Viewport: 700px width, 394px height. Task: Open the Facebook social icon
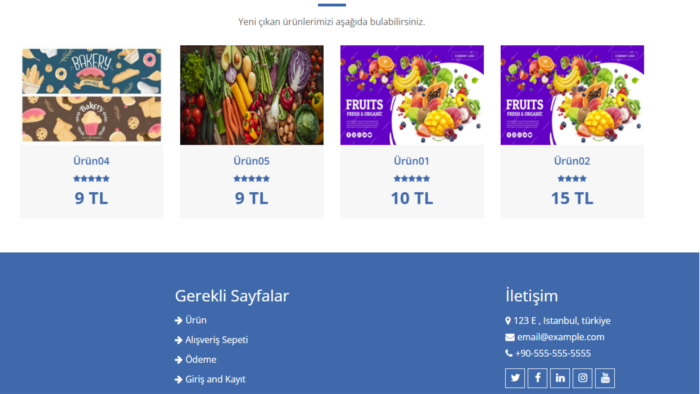click(538, 378)
